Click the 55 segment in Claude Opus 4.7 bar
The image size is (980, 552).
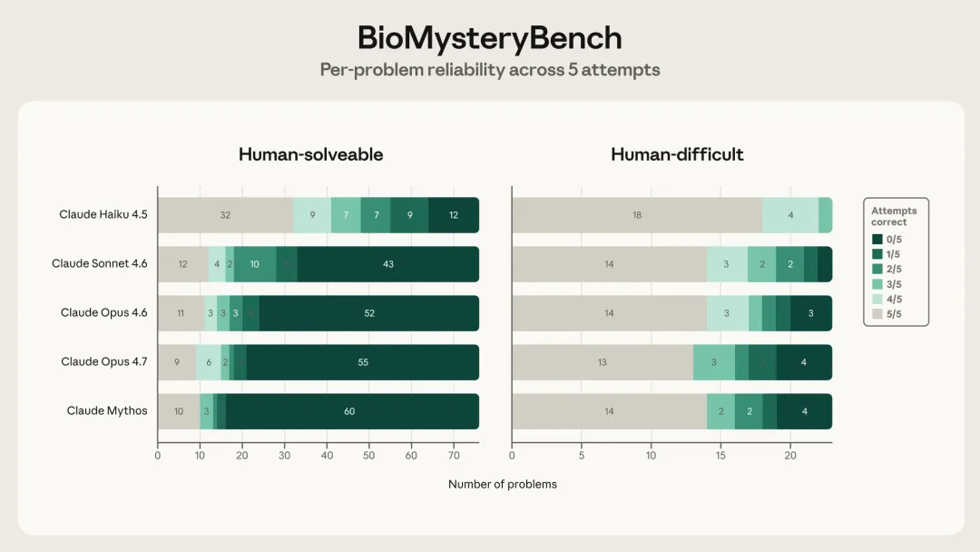362,362
